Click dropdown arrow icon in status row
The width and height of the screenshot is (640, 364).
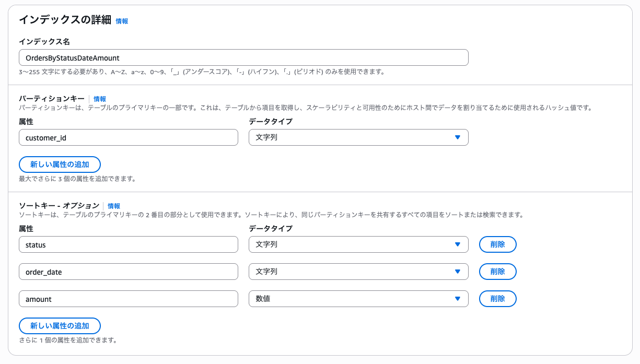point(457,244)
